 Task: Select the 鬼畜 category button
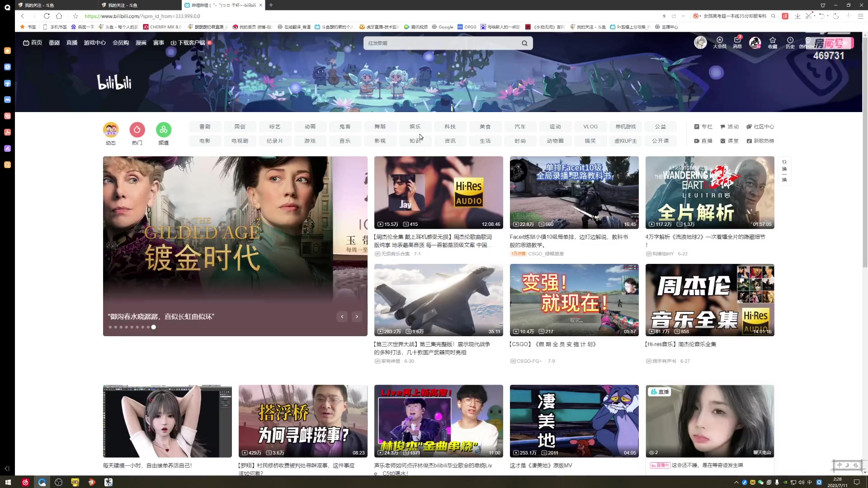[x=345, y=127]
